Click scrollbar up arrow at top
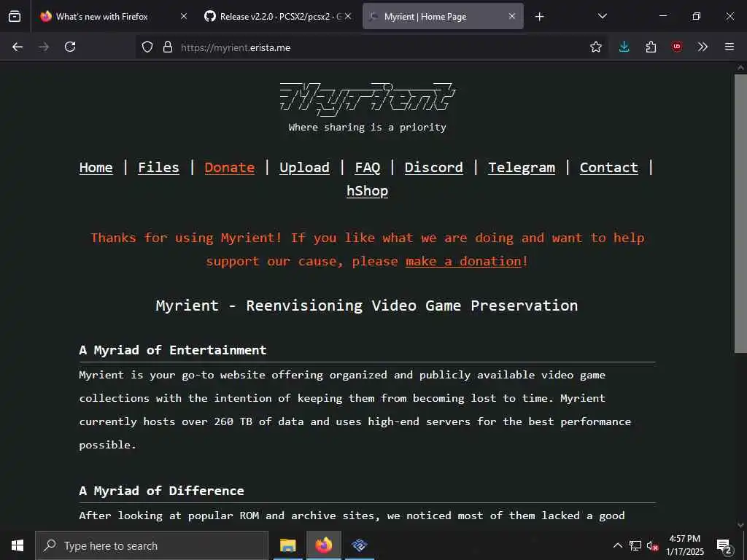This screenshot has height=560, width=747. coord(740,68)
